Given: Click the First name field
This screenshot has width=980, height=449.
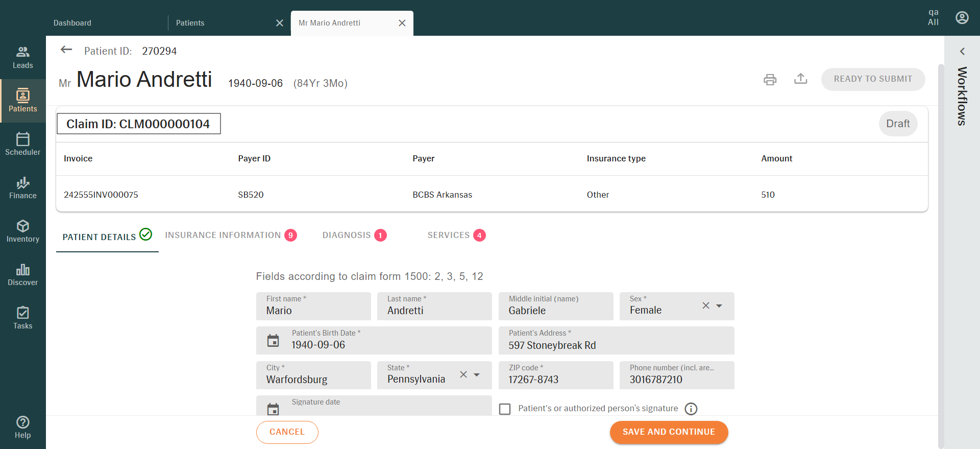Looking at the screenshot, I should [313, 306].
